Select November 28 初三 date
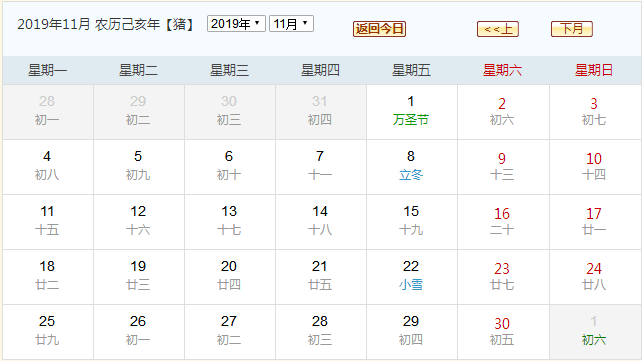This screenshot has height=361, width=642. 320,332
